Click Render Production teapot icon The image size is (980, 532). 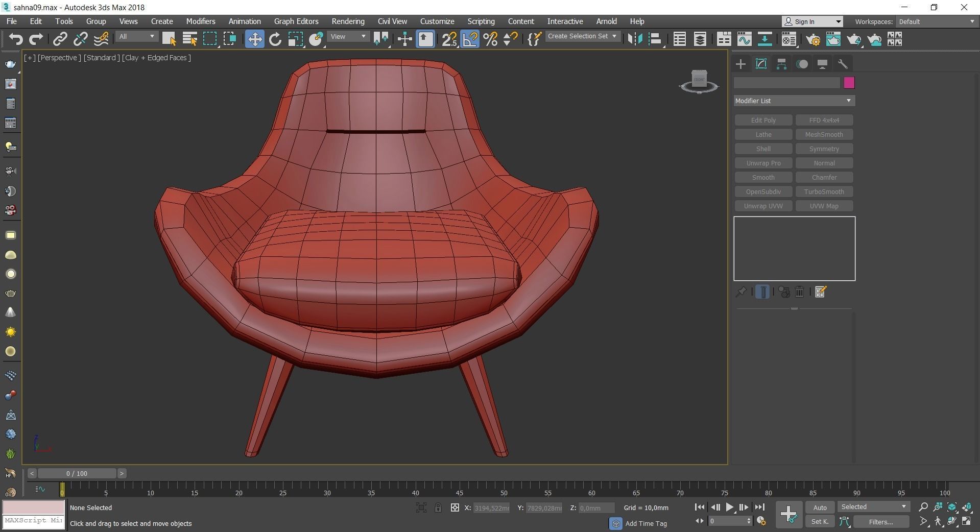[854, 39]
